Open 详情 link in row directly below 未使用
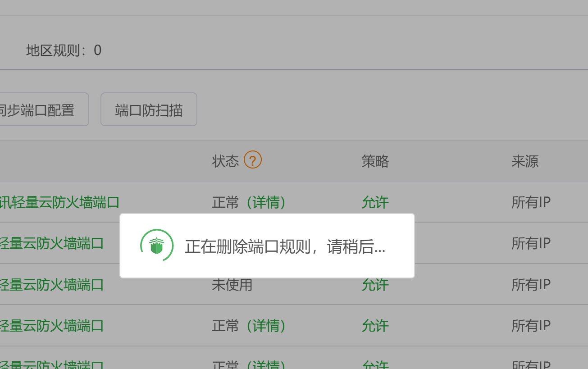 coord(266,326)
